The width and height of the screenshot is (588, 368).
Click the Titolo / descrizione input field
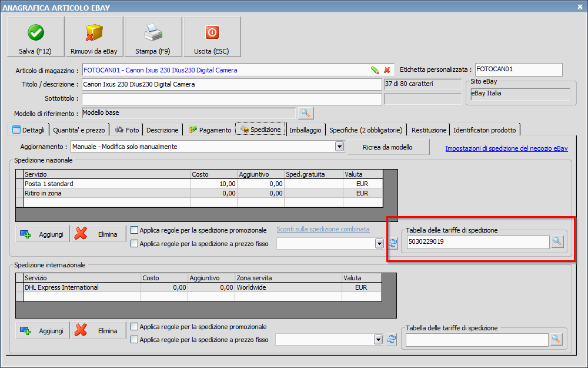[x=232, y=84]
